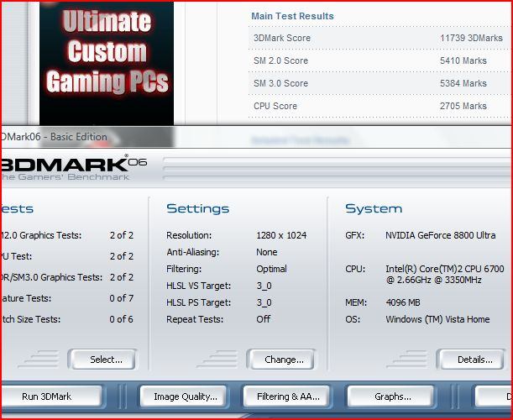Click the HLSL PS Target value 3_0
Image resolution: width=513 pixels, height=420 pixels.
pyautogui.click(x=264, y=302)
